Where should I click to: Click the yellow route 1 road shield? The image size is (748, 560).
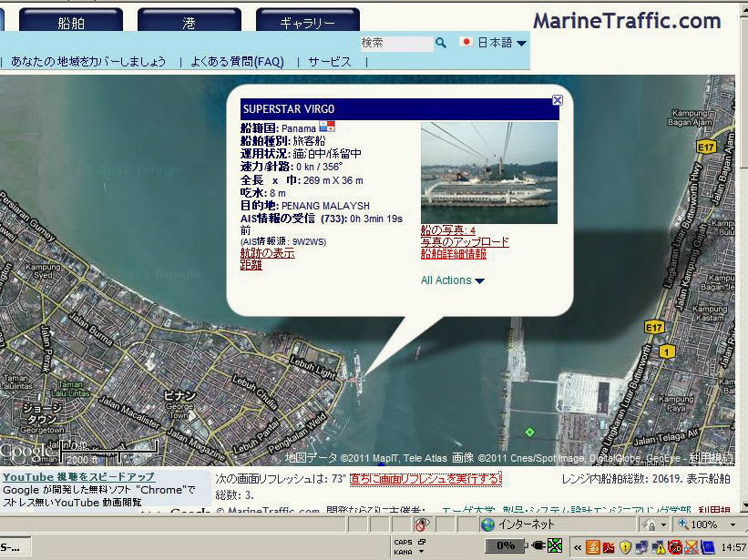(667, 352)
